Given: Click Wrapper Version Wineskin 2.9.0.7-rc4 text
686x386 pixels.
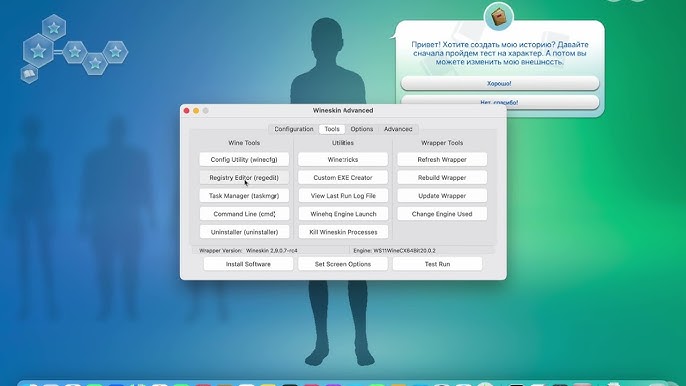Looking at the screenshot, I should [x=248, y=251].
